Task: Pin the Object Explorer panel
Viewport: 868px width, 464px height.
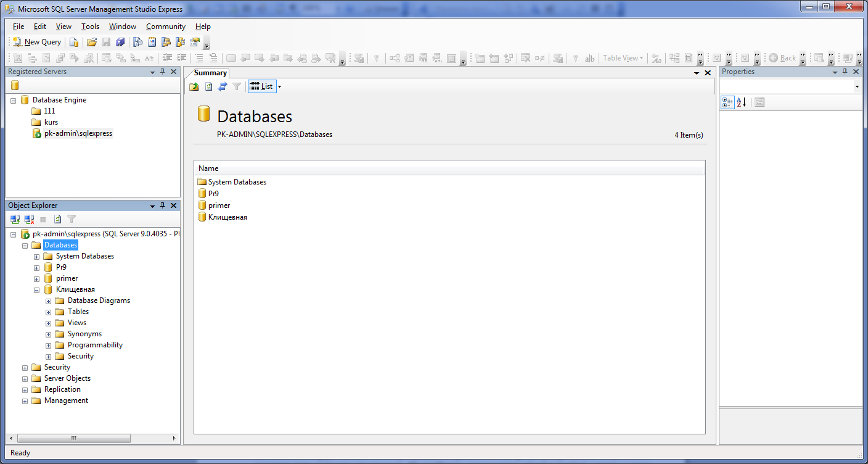Action: [x=163, y=205]
